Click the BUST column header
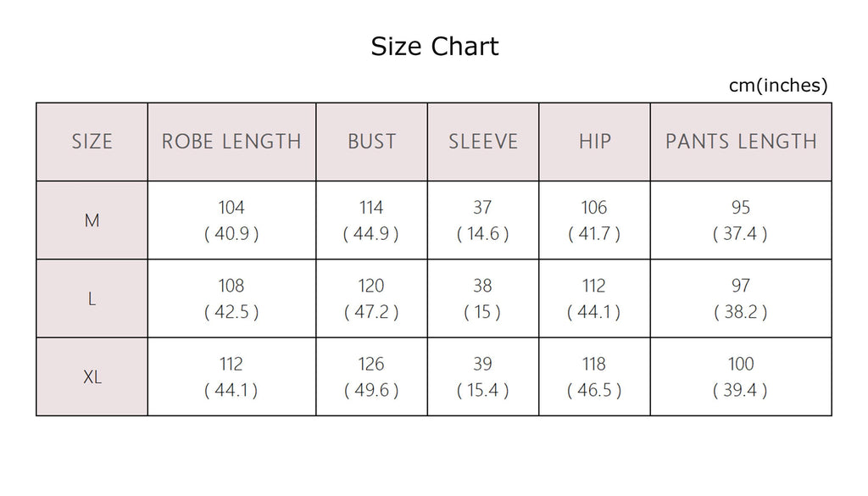The height and width of the screenshot is (496, 868). [371, 142]
